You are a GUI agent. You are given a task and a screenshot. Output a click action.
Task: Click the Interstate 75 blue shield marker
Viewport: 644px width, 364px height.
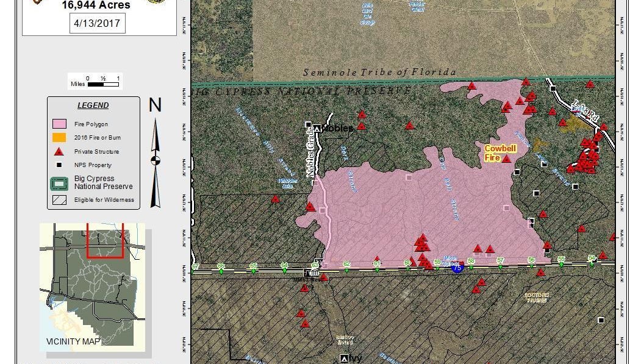tap(456, 266)
